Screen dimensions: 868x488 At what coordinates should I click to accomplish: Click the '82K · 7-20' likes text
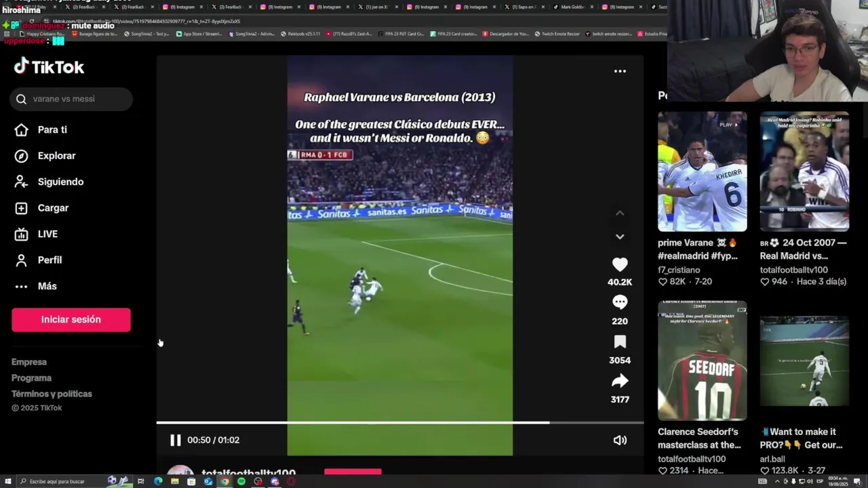click(x=685, y=281)
